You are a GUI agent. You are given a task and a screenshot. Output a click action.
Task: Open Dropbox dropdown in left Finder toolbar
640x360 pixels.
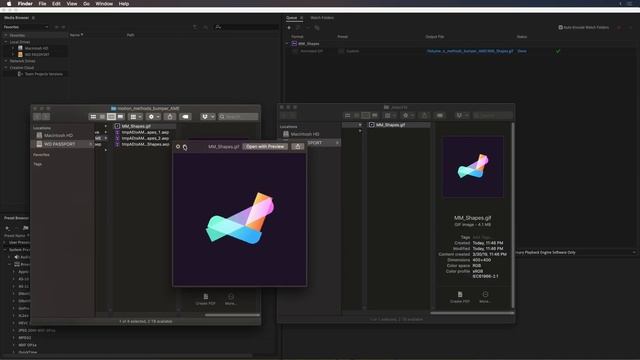point(207,117)
